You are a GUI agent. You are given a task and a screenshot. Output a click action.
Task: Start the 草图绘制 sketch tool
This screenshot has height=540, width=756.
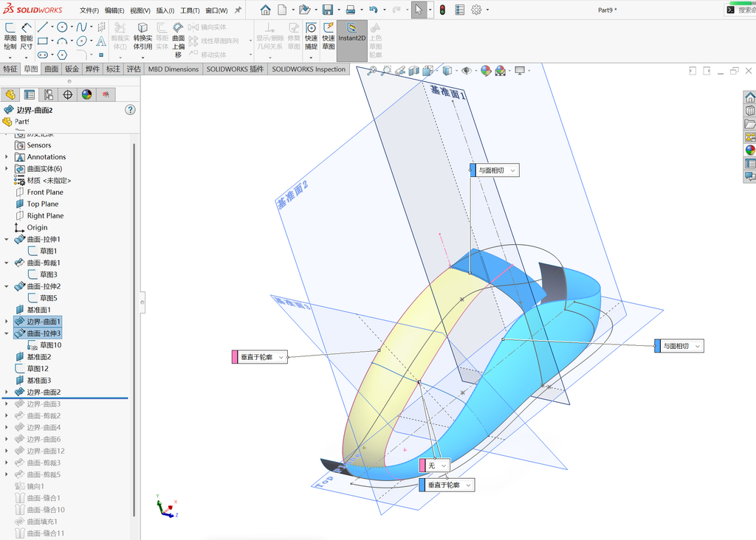click(x=10, y=36)
